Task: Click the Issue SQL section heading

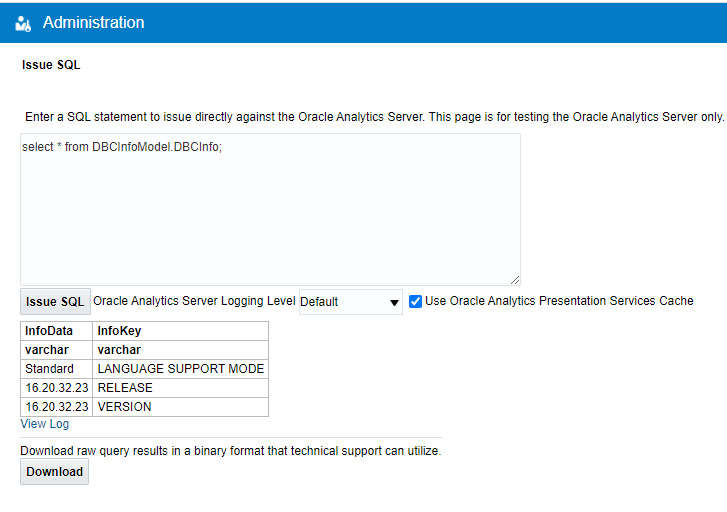Action: (x=51, y=66)
